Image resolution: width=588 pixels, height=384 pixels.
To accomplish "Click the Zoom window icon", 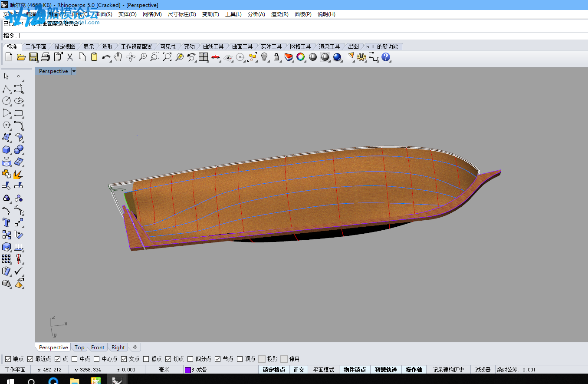I will tap(155, 57).
